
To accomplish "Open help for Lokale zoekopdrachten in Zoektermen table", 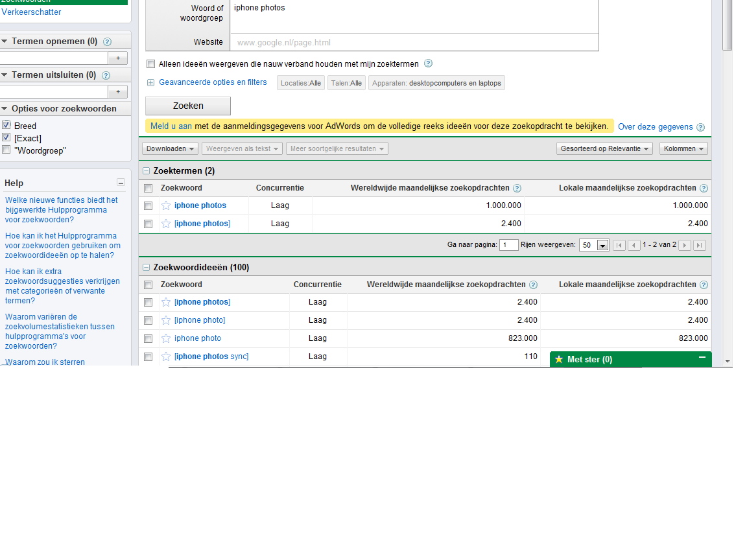I will click(x=704, y=189).
